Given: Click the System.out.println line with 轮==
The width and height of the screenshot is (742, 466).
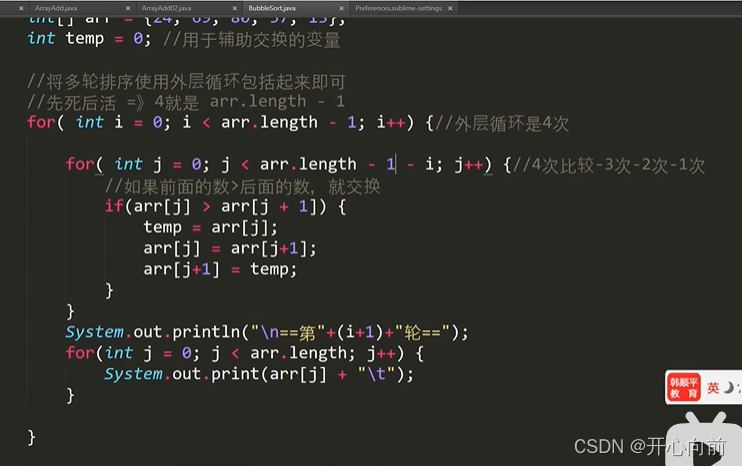Looking at the screenshot, I should coord(266,332).
